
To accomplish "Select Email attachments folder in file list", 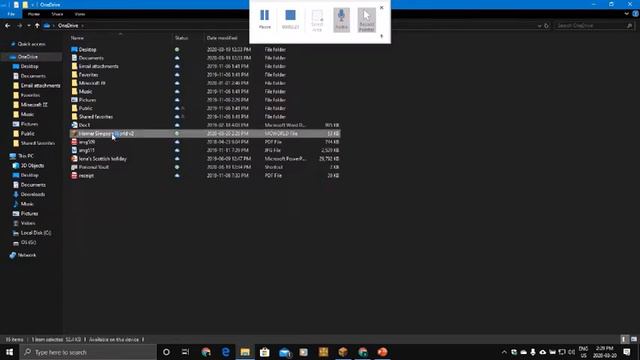I will (98, 66).
